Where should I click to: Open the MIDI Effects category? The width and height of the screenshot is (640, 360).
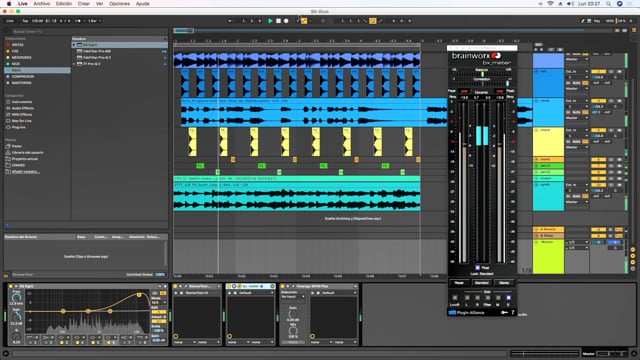point(22,115)
